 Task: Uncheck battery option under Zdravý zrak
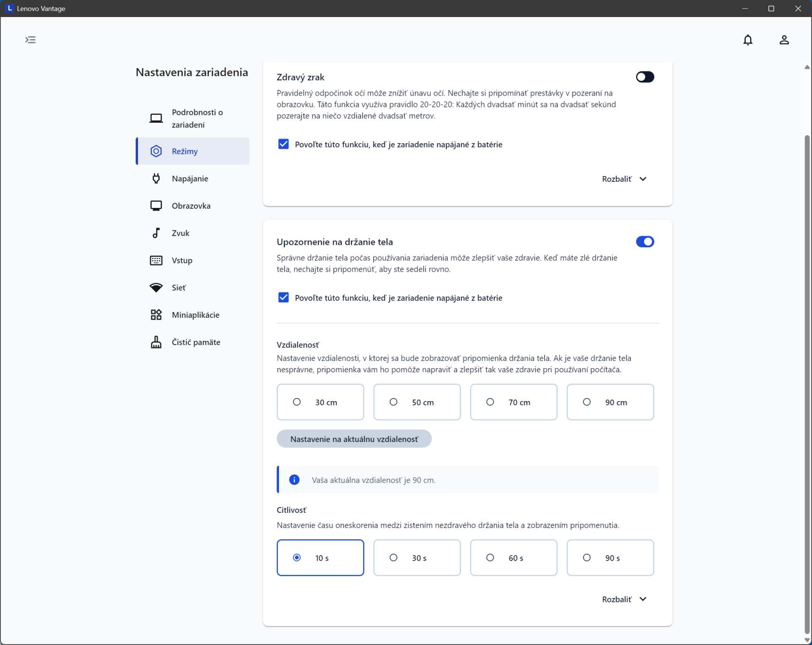coord(283,144)
